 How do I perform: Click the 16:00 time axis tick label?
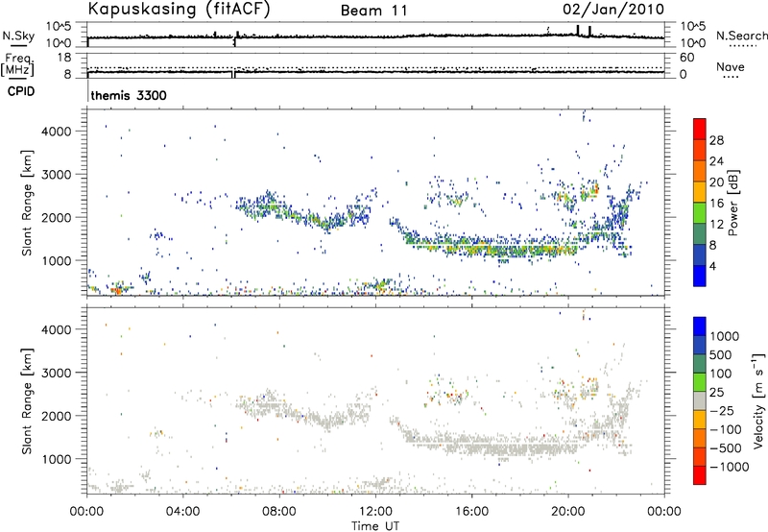pos(471,512)
